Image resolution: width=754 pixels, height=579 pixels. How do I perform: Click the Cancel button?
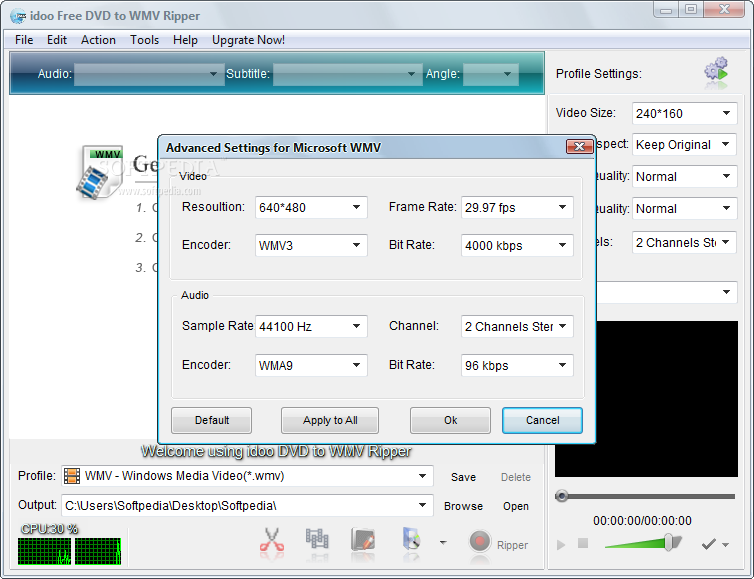point(542,420)
